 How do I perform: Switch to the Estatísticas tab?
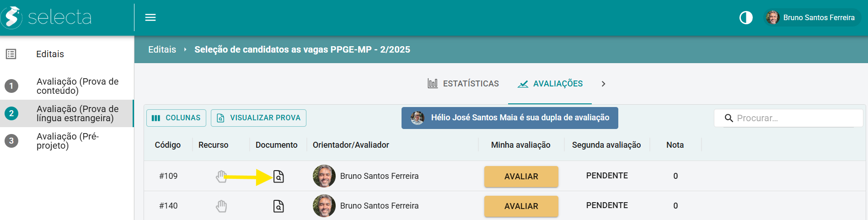tap(463, 84)
